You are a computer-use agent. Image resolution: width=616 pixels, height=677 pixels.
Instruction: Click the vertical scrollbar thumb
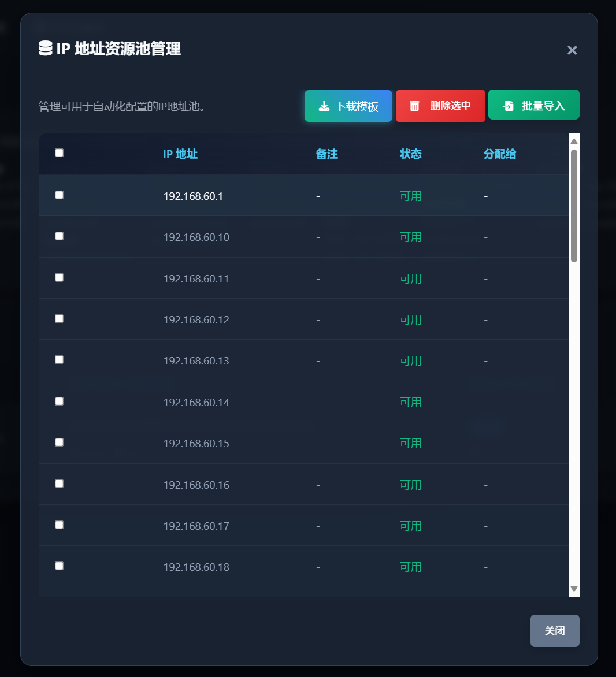coord(574,205)
